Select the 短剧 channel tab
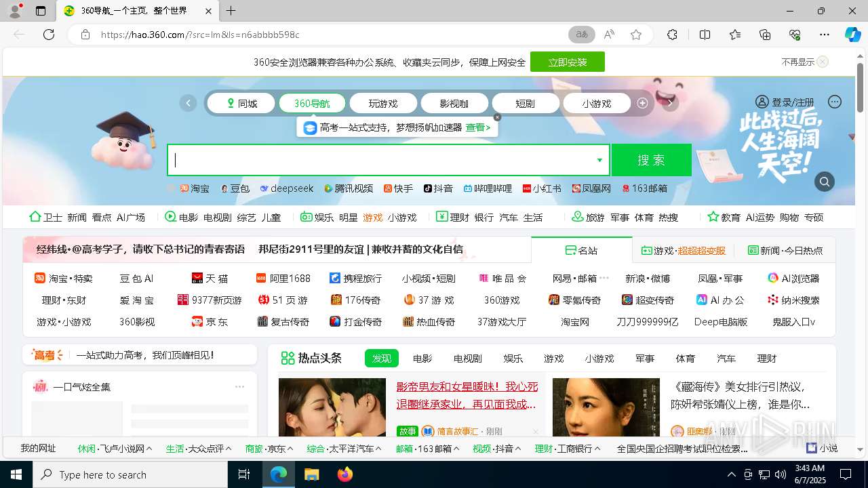The height and width of the screenshot is (488, 868). [x=526, y=103]
